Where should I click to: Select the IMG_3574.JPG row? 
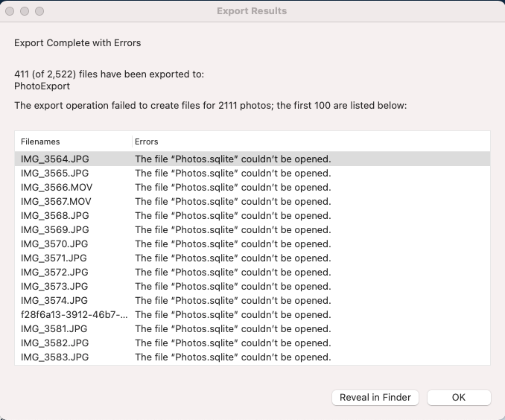pos(252,301)
